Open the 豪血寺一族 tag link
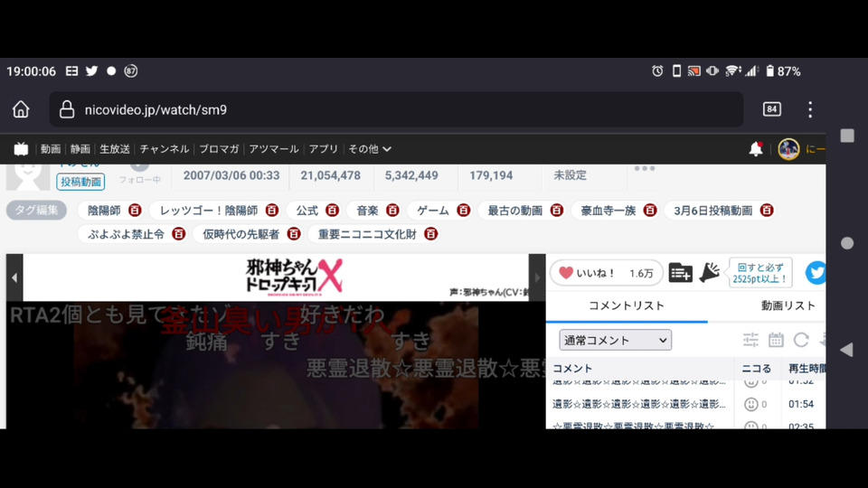This screenshot has width=868, height=488. pos(608,211)
